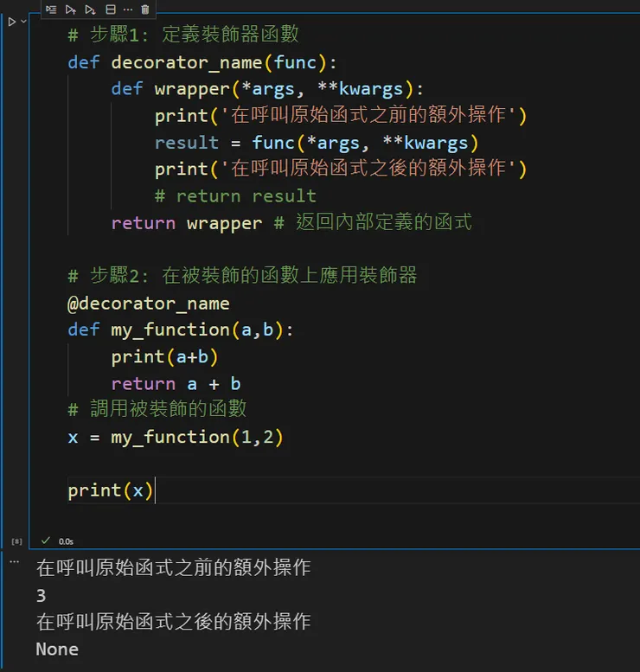Viewport: 640px width, 672px height.
Task: Click the 'def wrapper(*args, **kwargs):' line
Action: (x=267, y=89)
